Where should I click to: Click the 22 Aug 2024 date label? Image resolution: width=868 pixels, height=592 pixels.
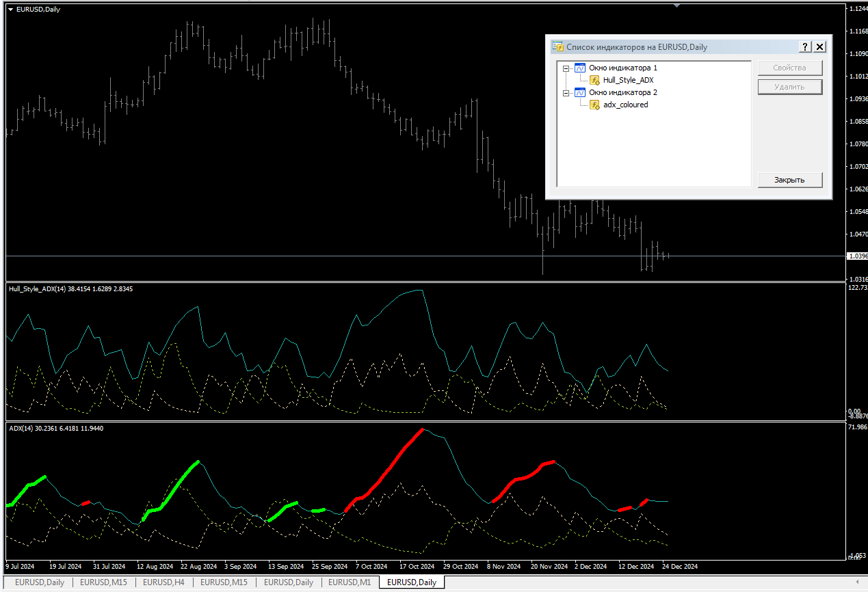[198, 567]
